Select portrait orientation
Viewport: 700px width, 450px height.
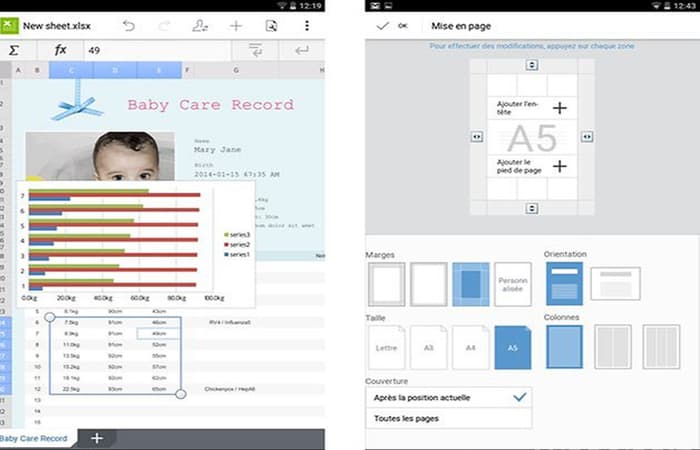pos(564,284)
